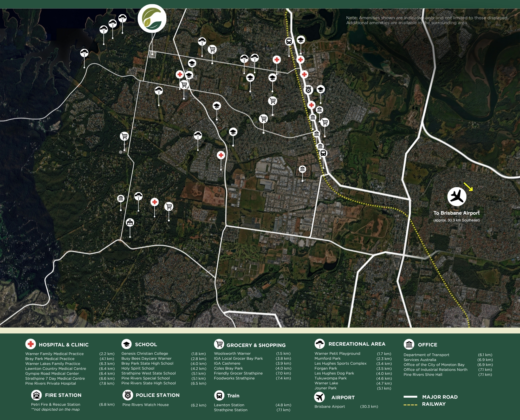Viewport: 520px width, 420px height.
Task: Click the airplane icon beside Airport heading
Action: (x=319, y=397)
